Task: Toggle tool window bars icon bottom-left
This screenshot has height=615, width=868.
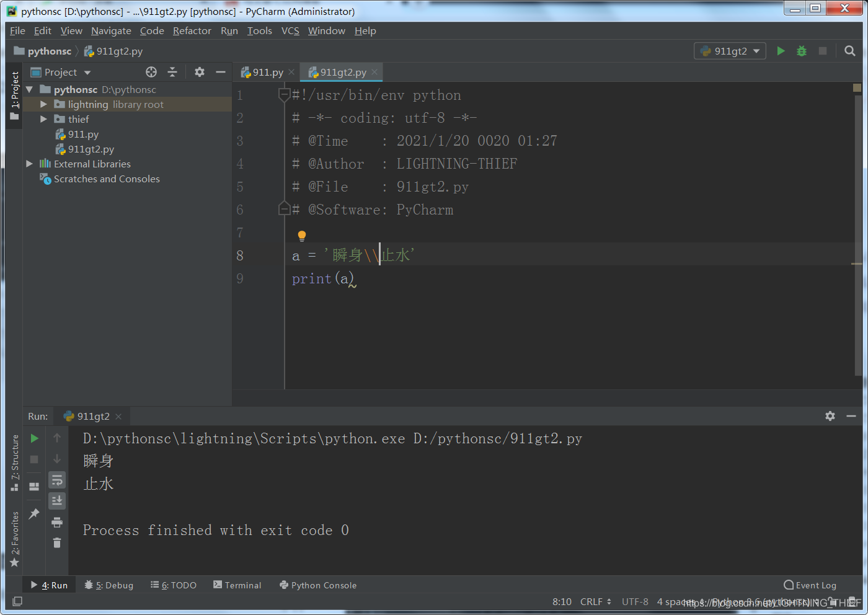Action: coord(17,601)
